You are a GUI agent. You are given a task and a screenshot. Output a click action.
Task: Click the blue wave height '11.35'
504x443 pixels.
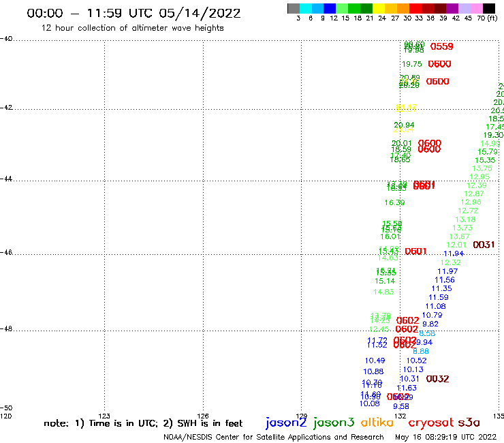[x=441, y=289]
